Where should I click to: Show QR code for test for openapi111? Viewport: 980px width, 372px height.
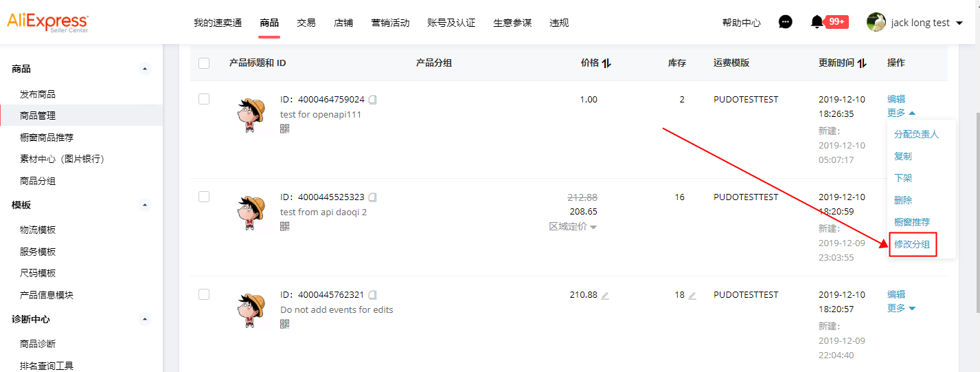(x=285, y=129)
